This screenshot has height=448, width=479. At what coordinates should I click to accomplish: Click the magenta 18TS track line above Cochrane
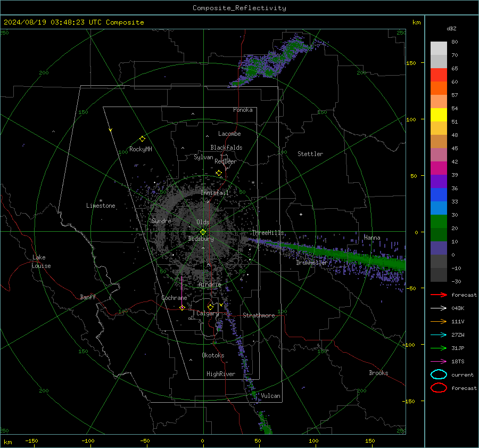tap(182, 292)
